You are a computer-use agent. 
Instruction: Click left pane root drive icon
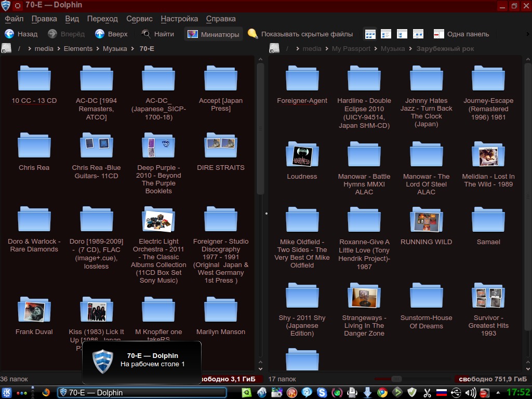click(6, 48)
